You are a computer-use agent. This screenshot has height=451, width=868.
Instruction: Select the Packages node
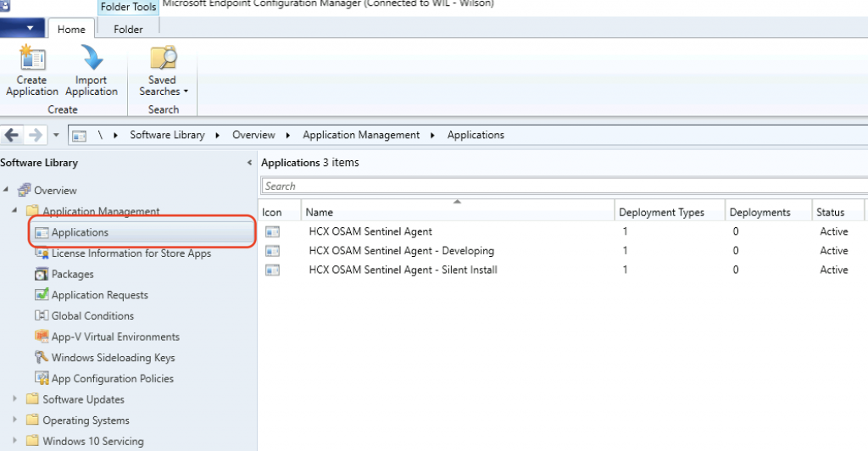point(73,275)
